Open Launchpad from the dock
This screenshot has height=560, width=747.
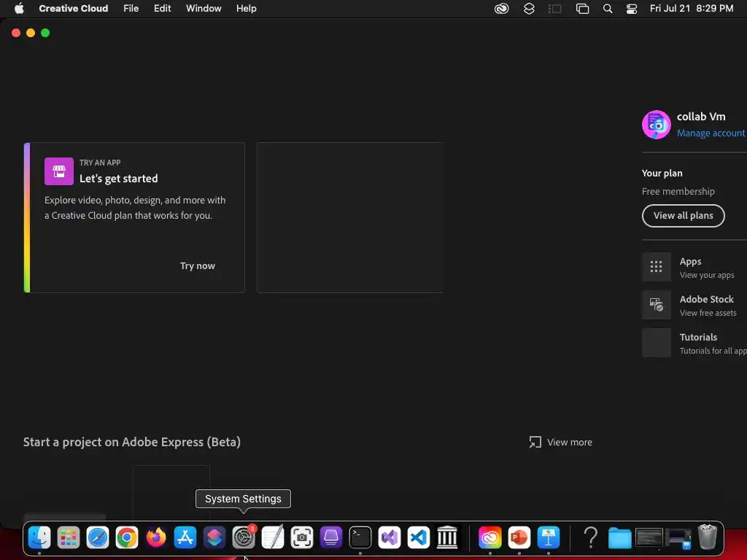pos(69,537)
